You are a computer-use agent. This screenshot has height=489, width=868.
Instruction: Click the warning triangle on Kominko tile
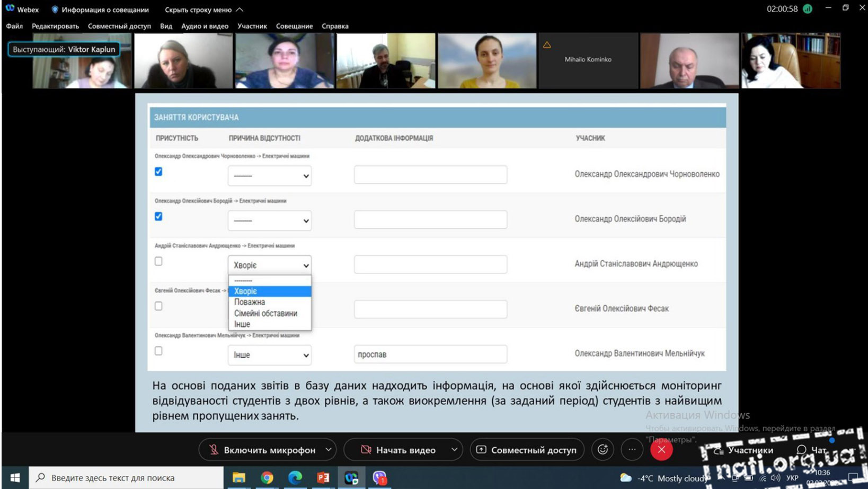pyautogui.click(x=547, y=45)
